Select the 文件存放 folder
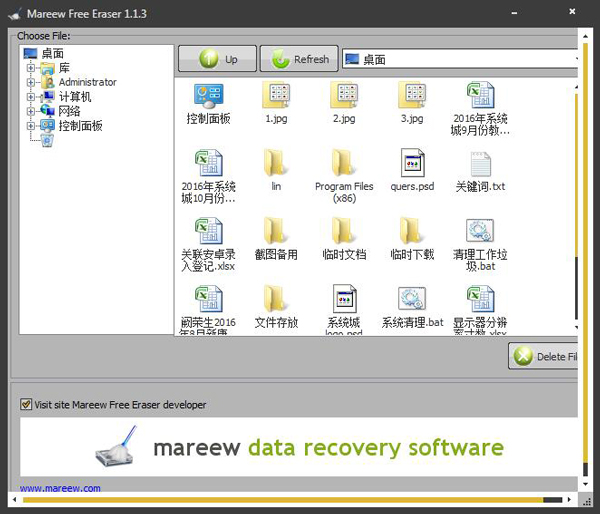The image size is (600, 514). [x=276, y=307]
